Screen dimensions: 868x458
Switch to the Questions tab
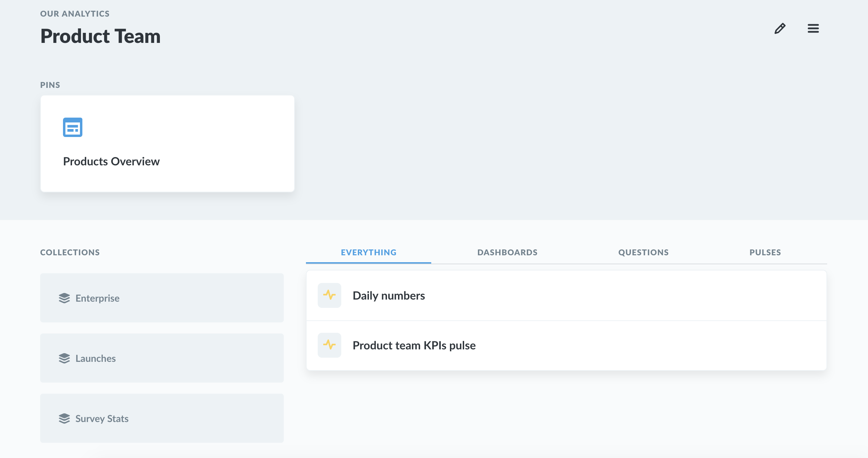pos(643,253)
